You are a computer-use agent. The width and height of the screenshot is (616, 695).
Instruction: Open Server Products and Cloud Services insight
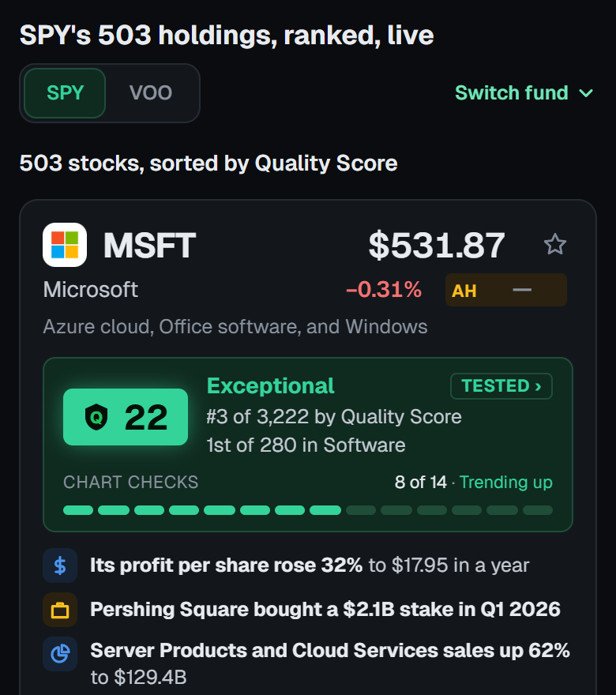click(x=329, y=663)
